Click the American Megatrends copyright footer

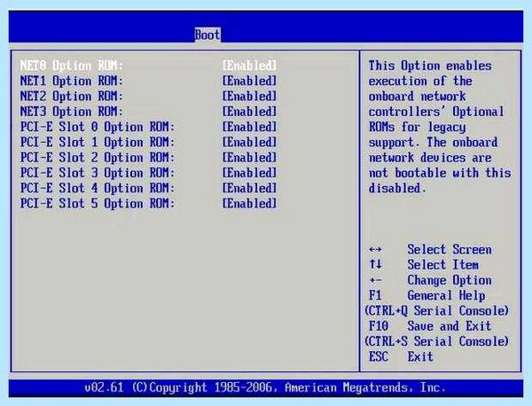click(x=265, y=387)
